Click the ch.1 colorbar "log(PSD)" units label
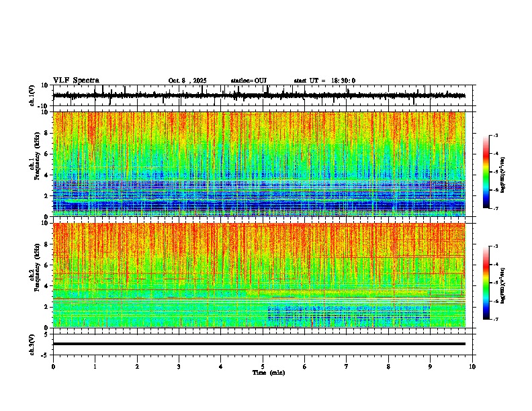 pos(503,175)
